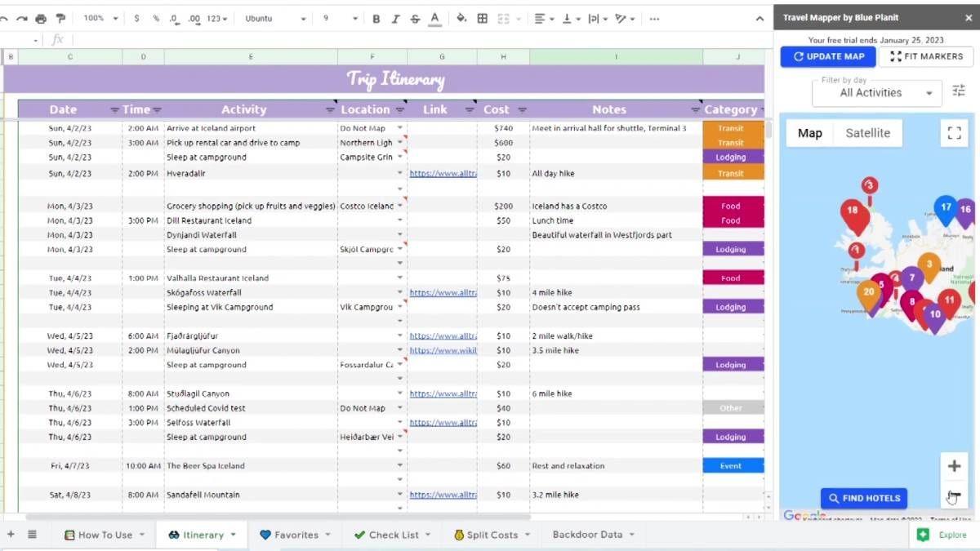Open the font size dropdown
This screenshot has width=980, height=551.
[340, 18]
